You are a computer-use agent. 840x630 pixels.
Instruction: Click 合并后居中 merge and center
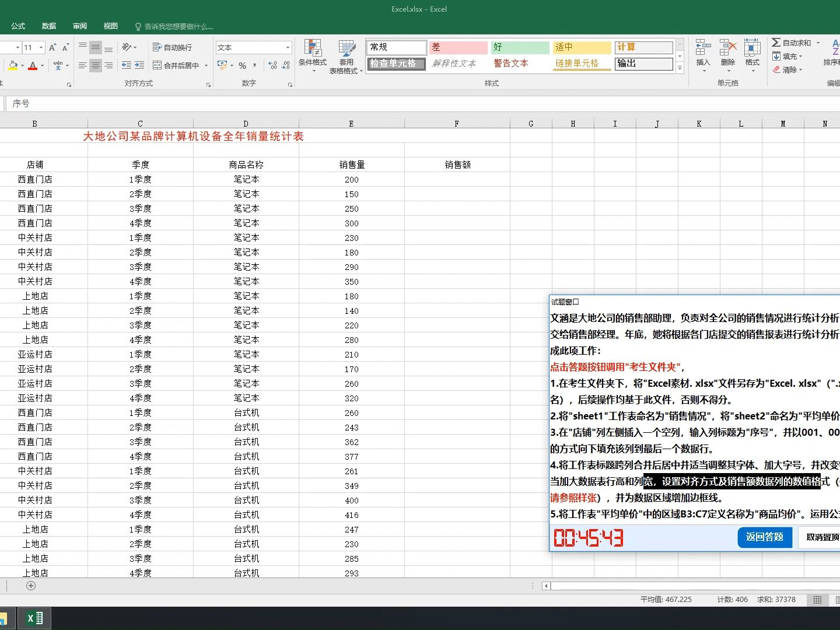(176, 65)
